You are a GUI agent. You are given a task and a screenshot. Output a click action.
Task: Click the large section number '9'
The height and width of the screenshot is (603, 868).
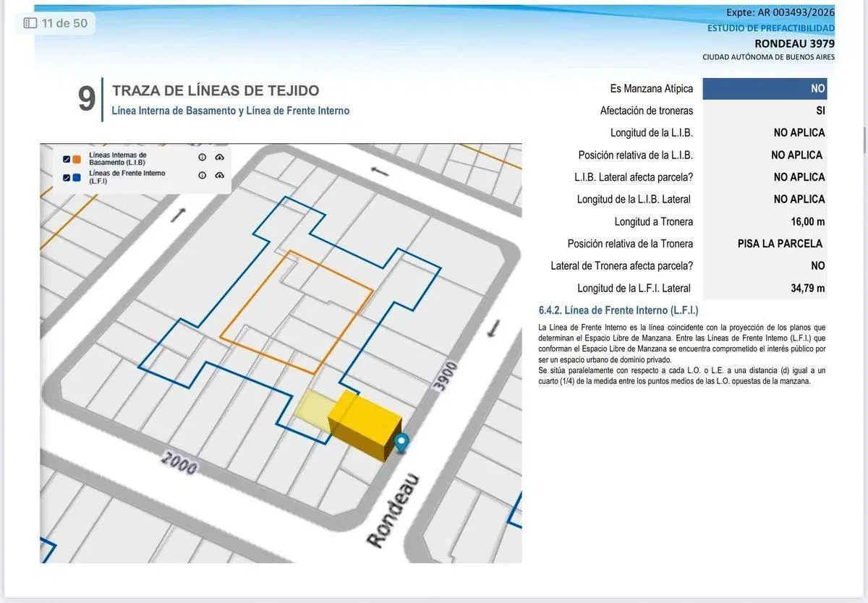pyautogui.click(x=86, y=98)
